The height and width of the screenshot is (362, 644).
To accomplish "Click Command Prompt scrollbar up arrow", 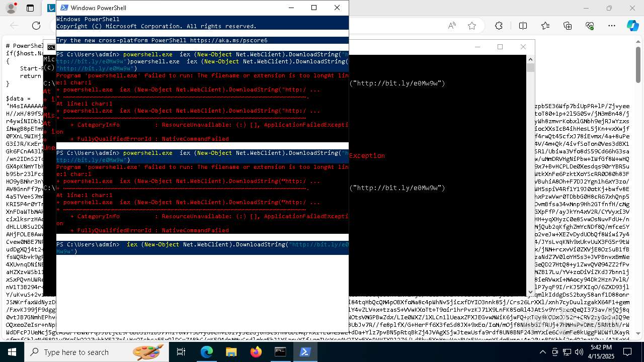I will (x=530, y=59).
